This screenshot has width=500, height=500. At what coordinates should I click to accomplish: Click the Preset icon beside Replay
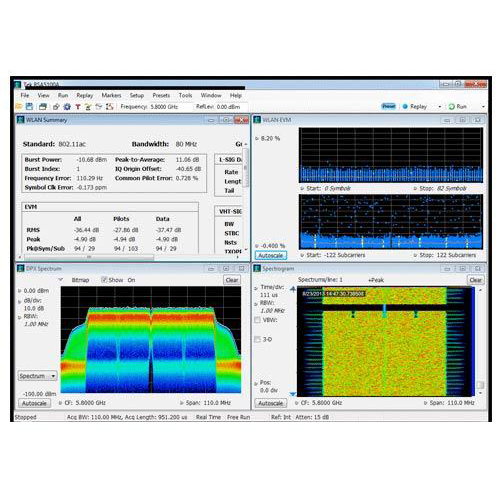(389, 106)
